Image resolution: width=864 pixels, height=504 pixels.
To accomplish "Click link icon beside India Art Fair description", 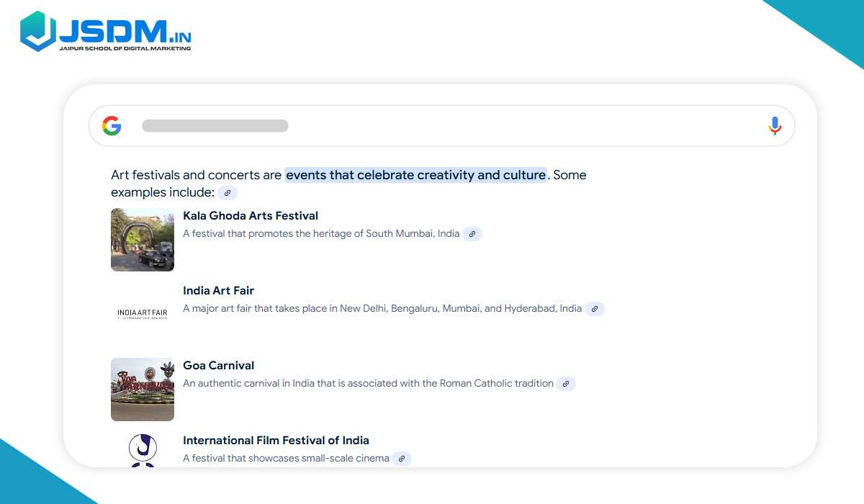I will (x=594, y=309).
